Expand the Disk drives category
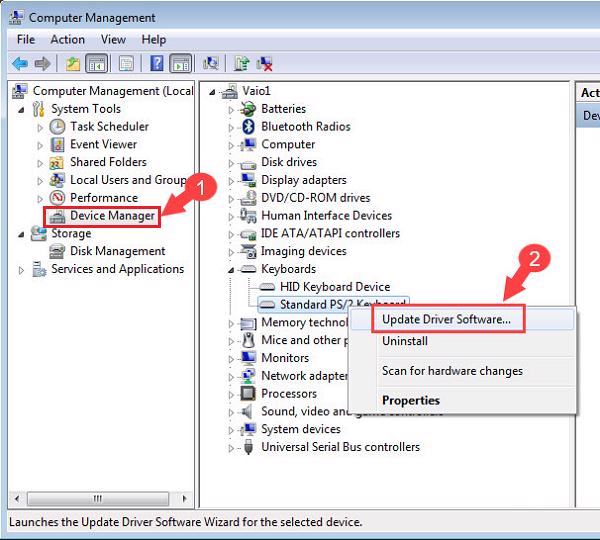This screenshot has width=600, height=540. pyautogui.click(x=231, y=163)
